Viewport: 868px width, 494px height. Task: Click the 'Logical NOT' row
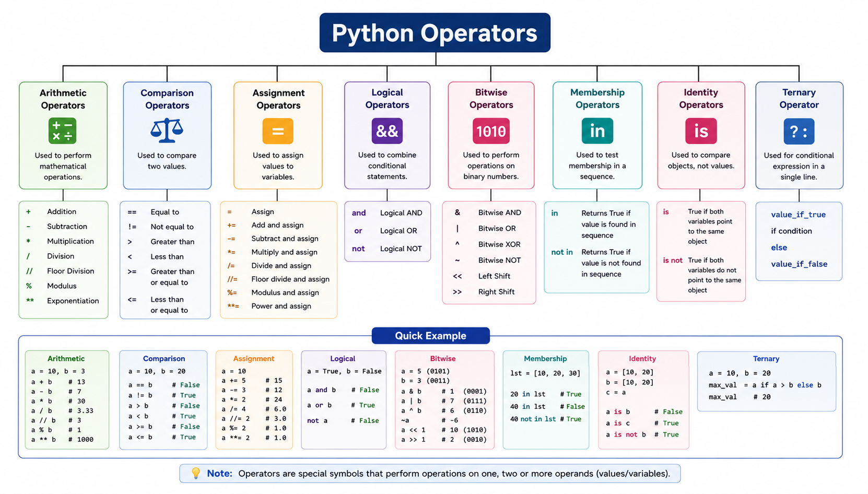387,249
